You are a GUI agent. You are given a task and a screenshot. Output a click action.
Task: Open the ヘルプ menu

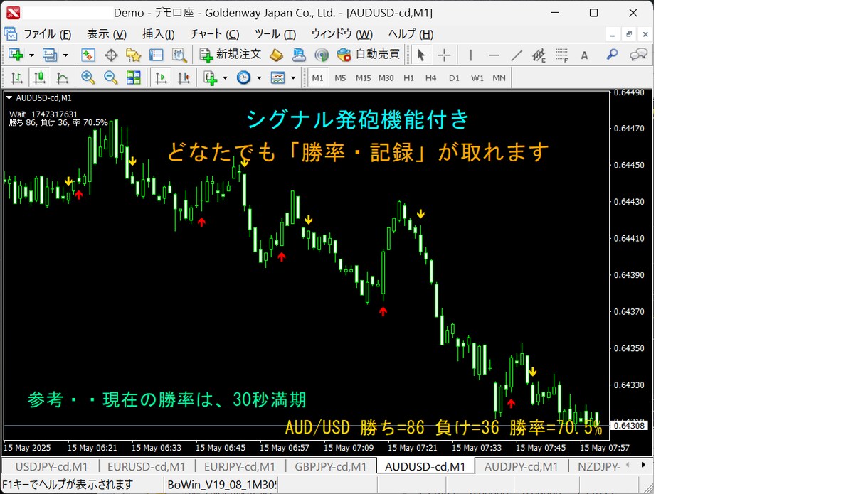coord(411,34)
